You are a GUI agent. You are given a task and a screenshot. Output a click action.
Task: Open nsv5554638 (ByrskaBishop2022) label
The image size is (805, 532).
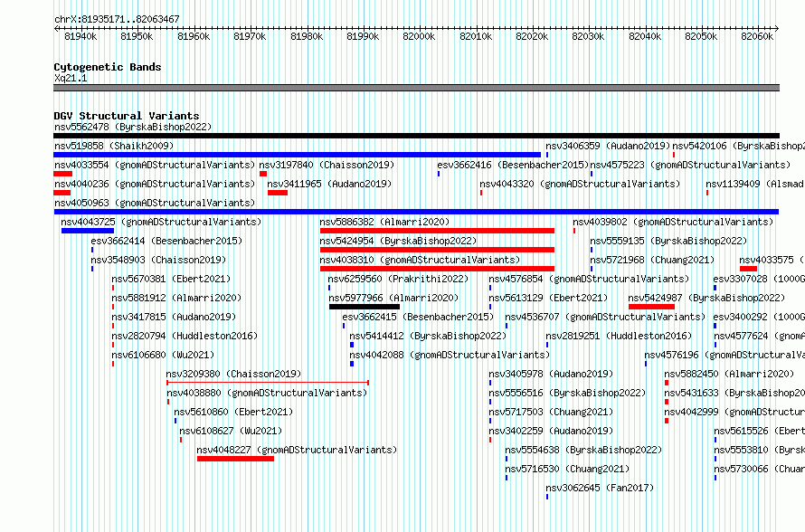[x=583, y=450]
